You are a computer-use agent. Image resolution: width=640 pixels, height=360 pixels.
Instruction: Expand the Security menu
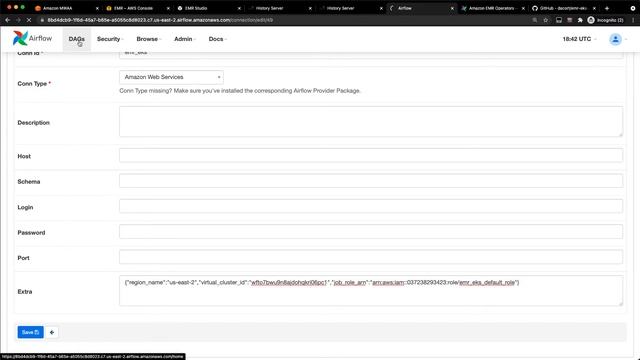point(110,39)
